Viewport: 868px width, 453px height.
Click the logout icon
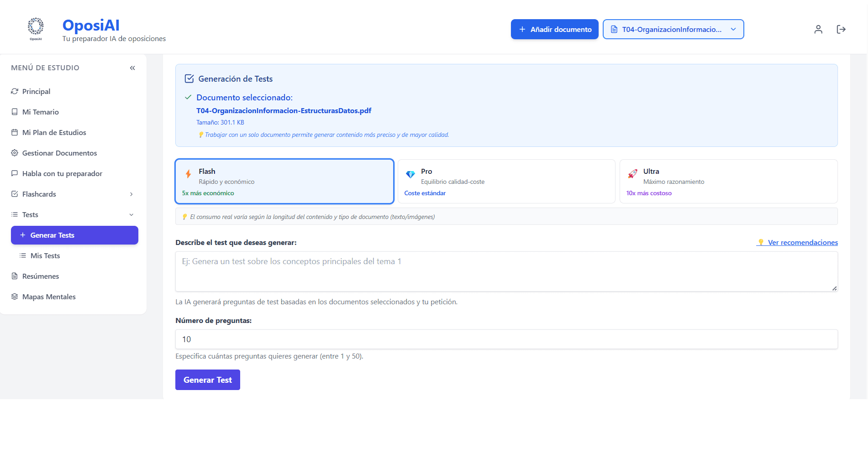841,29
